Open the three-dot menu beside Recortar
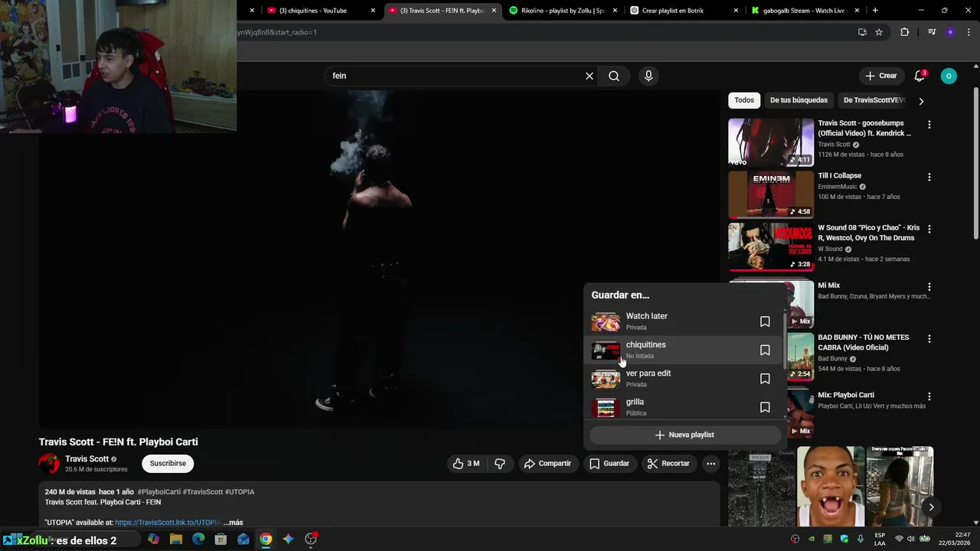Screen dimensions: 980x551 (x=710, y=464)
